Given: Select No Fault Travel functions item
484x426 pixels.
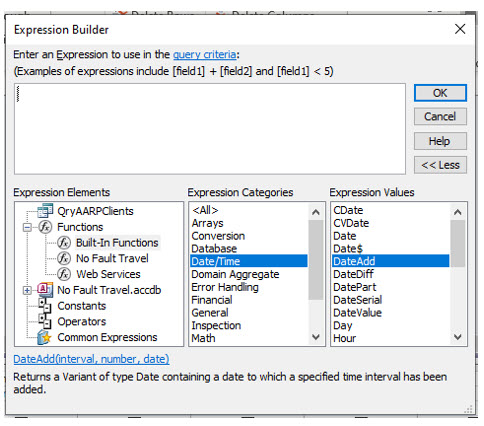Looking at the screenshot, I should pyautogui.click(x=112, y=258).
